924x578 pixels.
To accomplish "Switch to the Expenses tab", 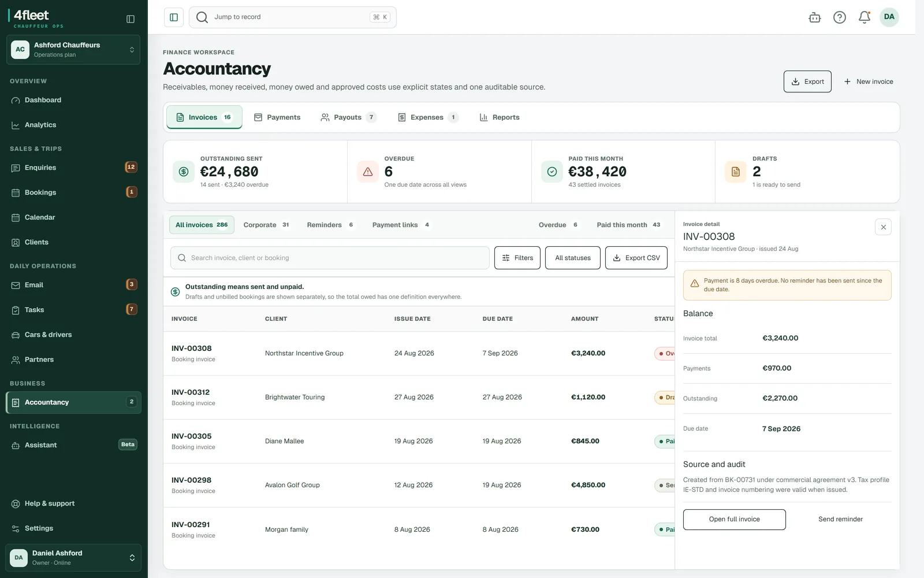I will coord(428,117).
